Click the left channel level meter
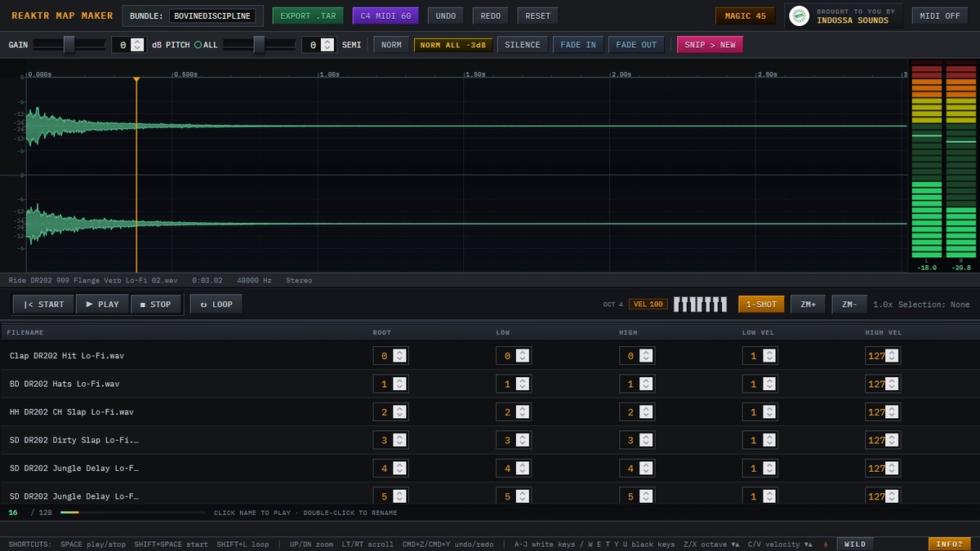Image resolution: width=980 pixels, height=551 pixels. (926, 161)
